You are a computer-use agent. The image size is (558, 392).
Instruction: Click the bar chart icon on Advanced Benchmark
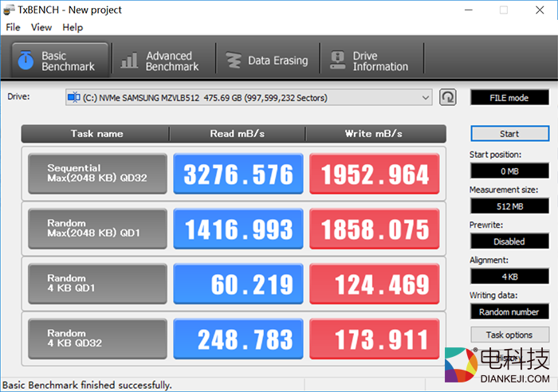click(x=128, y=61)
